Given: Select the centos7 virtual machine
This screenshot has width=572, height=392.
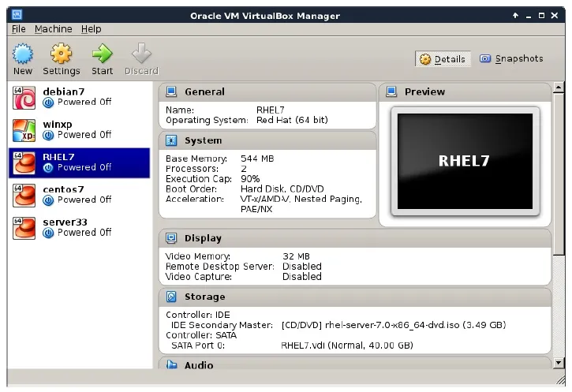Looking at the screenshot, I should click(x=79, y=196).
